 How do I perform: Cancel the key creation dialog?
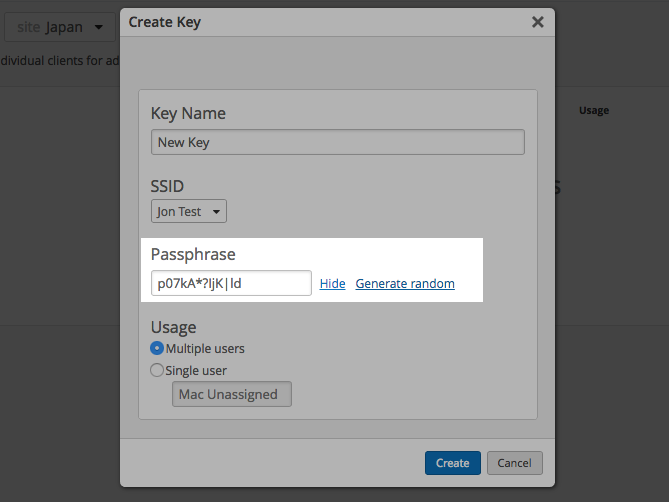514,463
